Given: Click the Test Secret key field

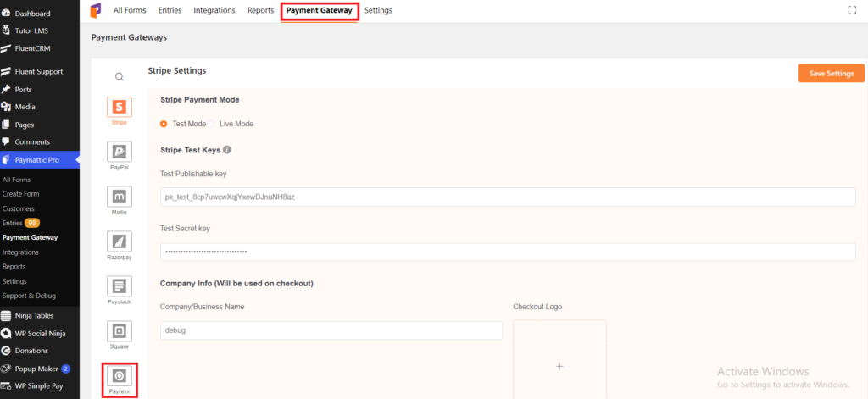Looking at the screenshot, I should pos(508,252).
